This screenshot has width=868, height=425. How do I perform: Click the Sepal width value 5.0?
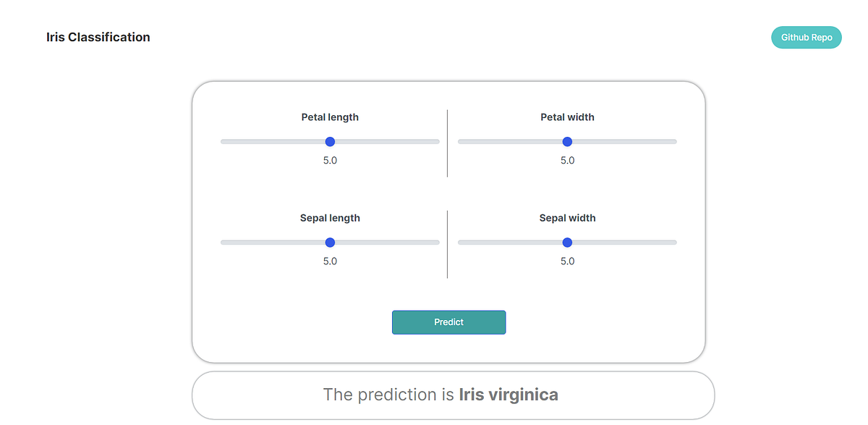coord(567,261)
